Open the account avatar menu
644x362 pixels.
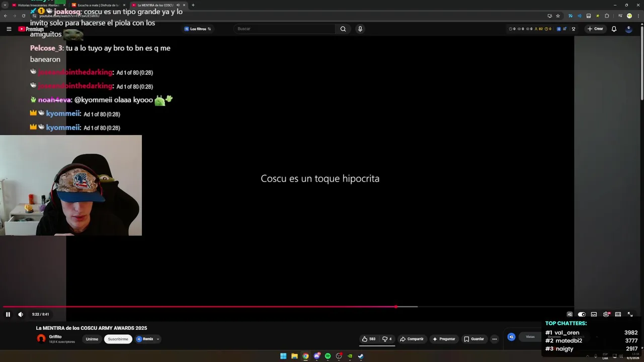pos(628,29)
